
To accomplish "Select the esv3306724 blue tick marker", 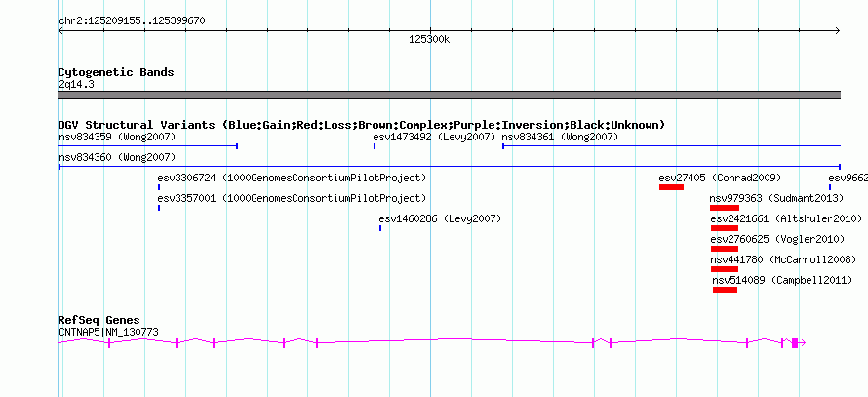I will tap(159, 187).
